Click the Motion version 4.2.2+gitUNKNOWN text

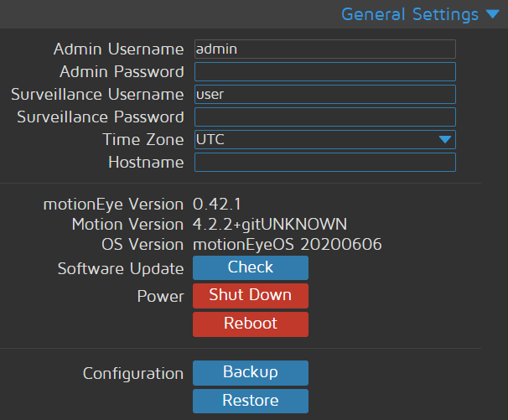(270, 225)
